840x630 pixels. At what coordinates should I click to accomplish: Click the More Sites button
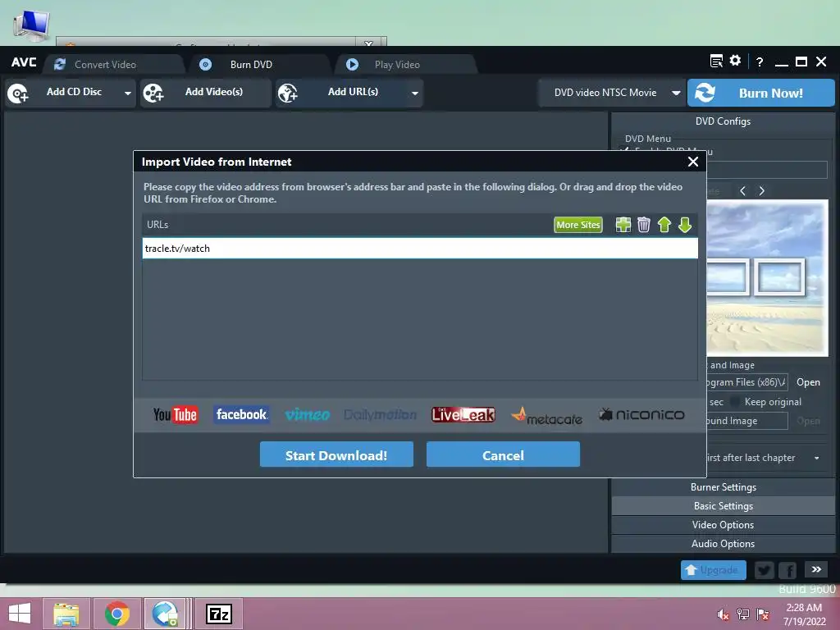point(578,225)
